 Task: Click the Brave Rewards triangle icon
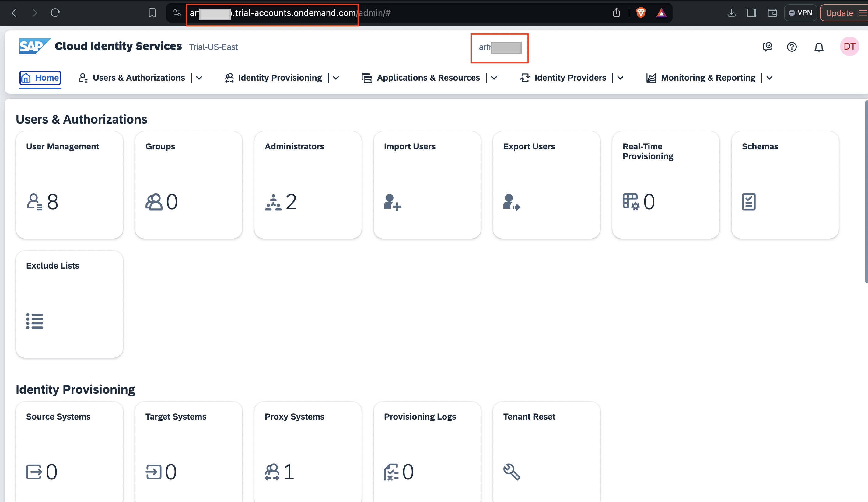(661, 13)
